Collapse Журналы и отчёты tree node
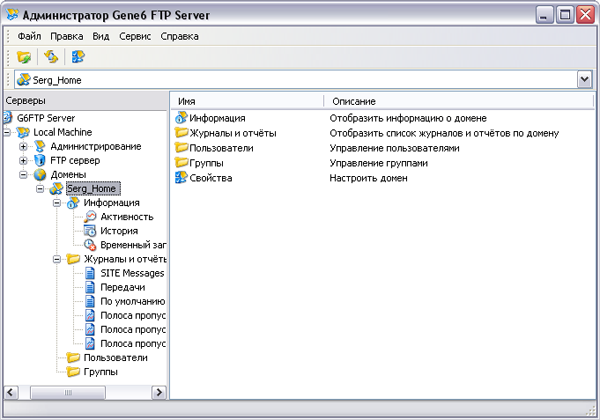Viewport: 600px width, 420px height. click(x=57, y=259)
